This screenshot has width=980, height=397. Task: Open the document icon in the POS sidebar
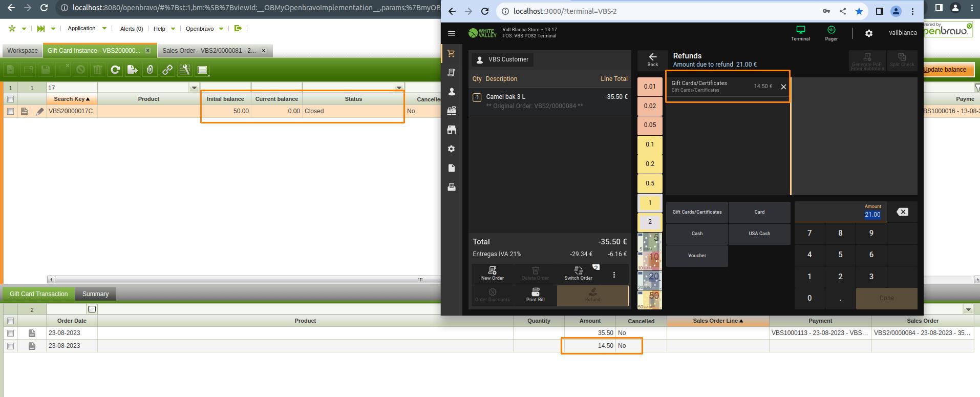point(452,168)
